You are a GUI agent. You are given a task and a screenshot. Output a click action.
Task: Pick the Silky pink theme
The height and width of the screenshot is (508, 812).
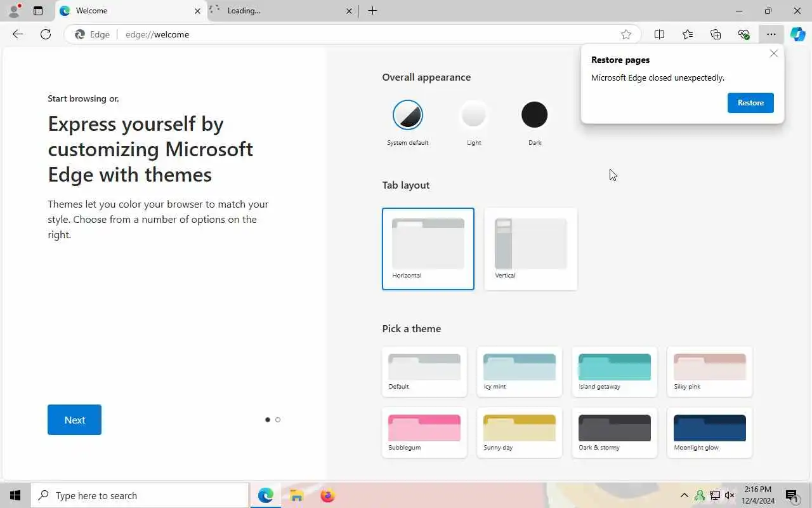pyautogui.click(x=710, y=371)
